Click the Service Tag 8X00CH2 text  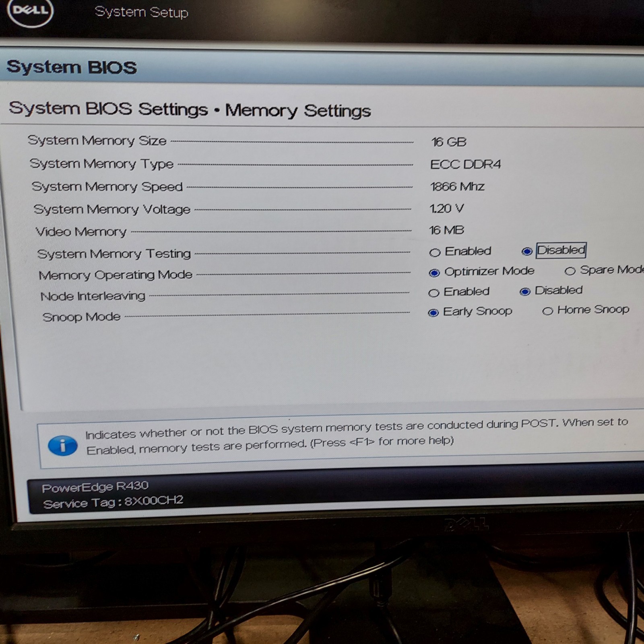tap(113, 502)
